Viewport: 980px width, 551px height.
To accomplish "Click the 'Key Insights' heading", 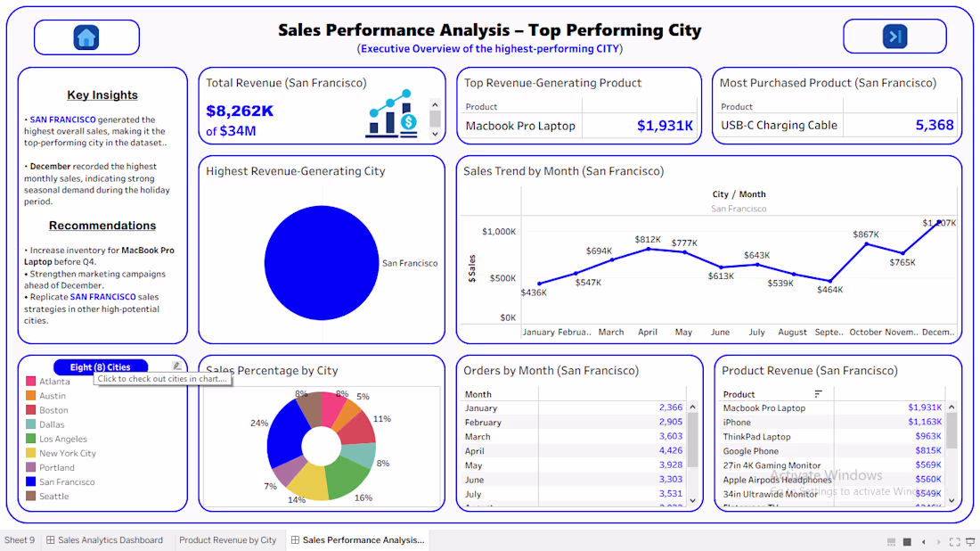I will coord(102,95).
